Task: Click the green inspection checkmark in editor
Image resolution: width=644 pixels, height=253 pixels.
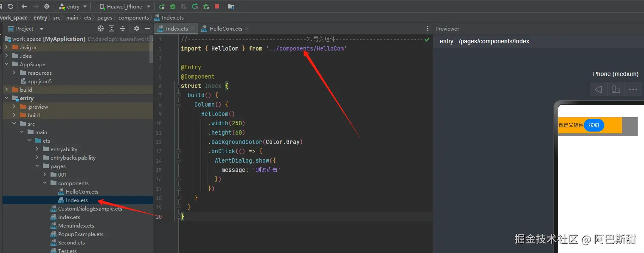Action: coord(427,39)
